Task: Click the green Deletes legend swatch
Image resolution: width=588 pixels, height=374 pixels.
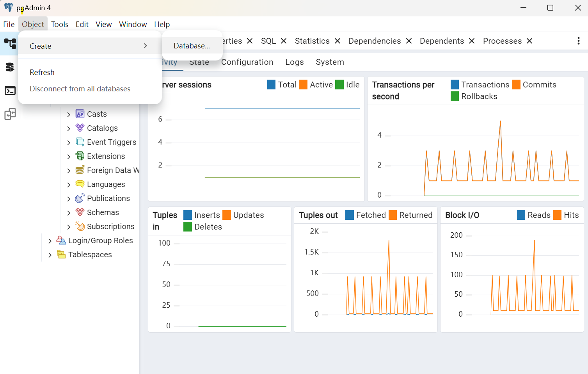Action: click(x=188, y=227)
